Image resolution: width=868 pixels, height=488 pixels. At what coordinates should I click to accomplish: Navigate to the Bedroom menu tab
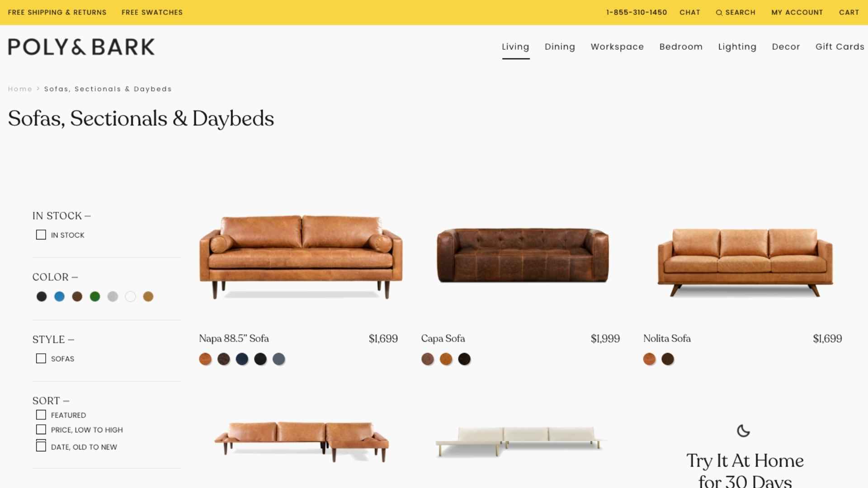681,47
